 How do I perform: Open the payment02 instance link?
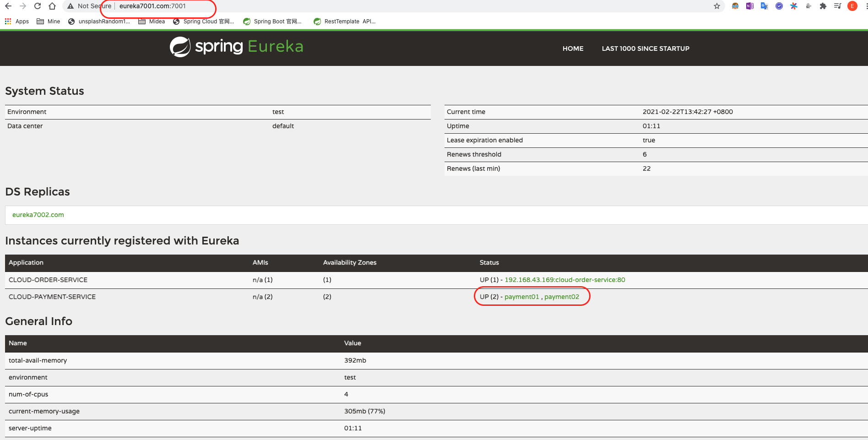click(x=561, y=297)
